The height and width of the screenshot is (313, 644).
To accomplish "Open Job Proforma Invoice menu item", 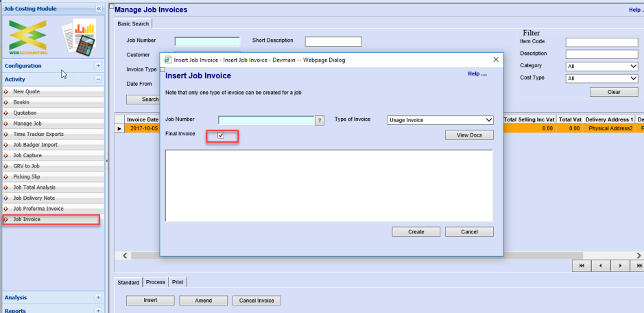I will tap(38, 209).
